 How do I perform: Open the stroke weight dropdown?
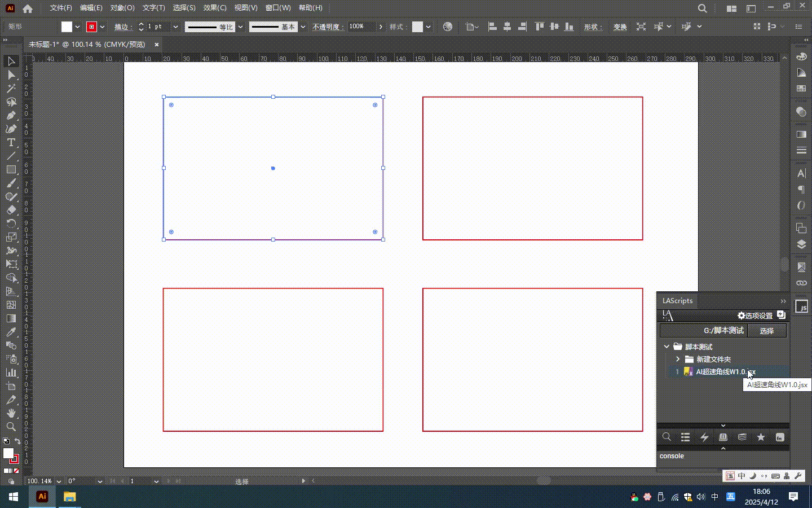pos(175,27)
